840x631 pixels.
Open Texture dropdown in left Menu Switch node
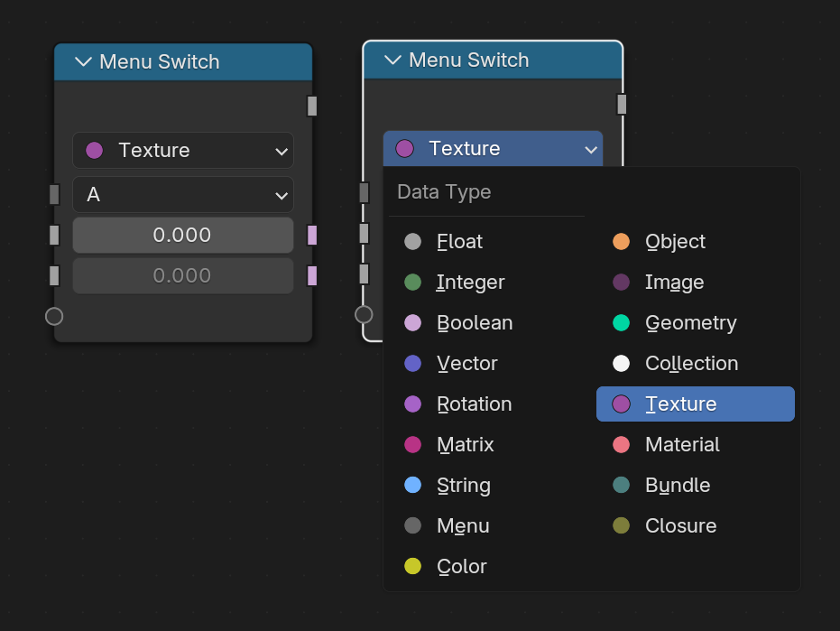pyautogui.click(x=183, y=150)
